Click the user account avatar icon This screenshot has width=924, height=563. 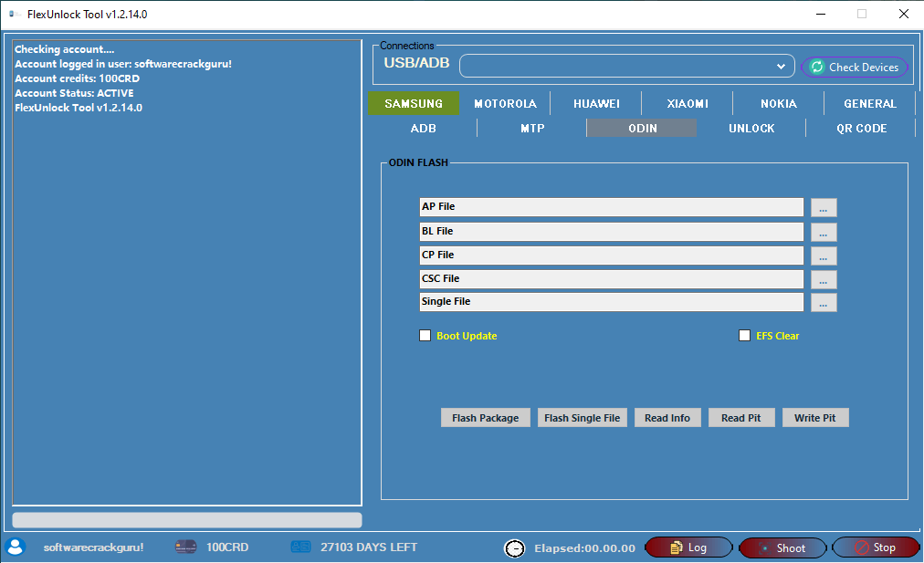point(16,547)
